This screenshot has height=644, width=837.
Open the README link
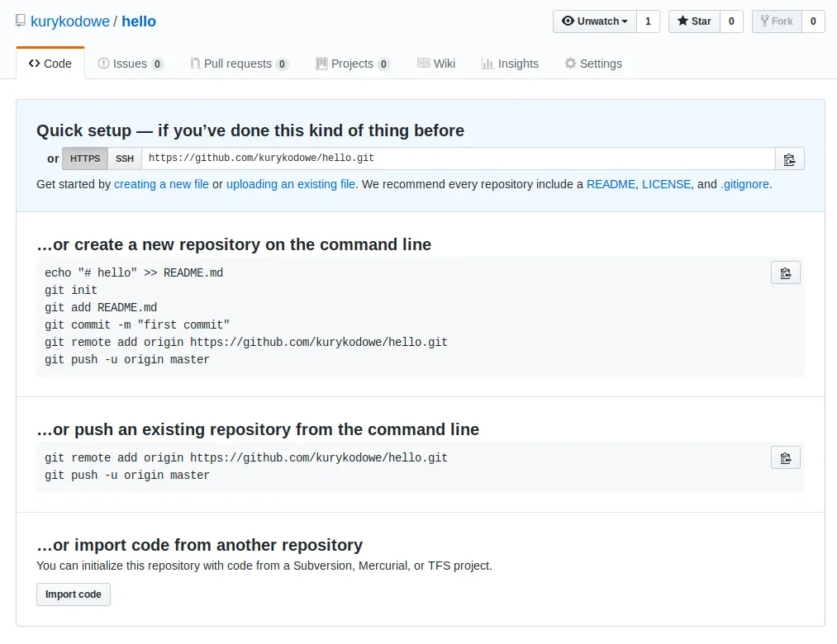click(611, 184)
